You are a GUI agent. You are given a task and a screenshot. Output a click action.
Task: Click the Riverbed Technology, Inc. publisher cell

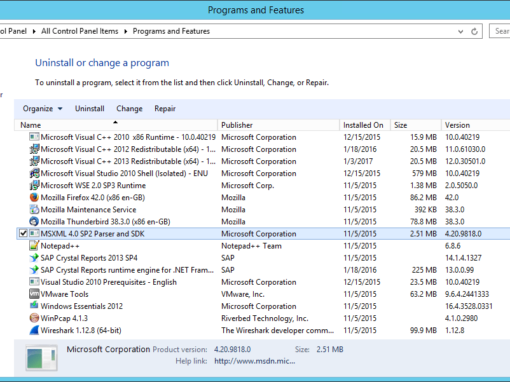(x=265, y=318)
